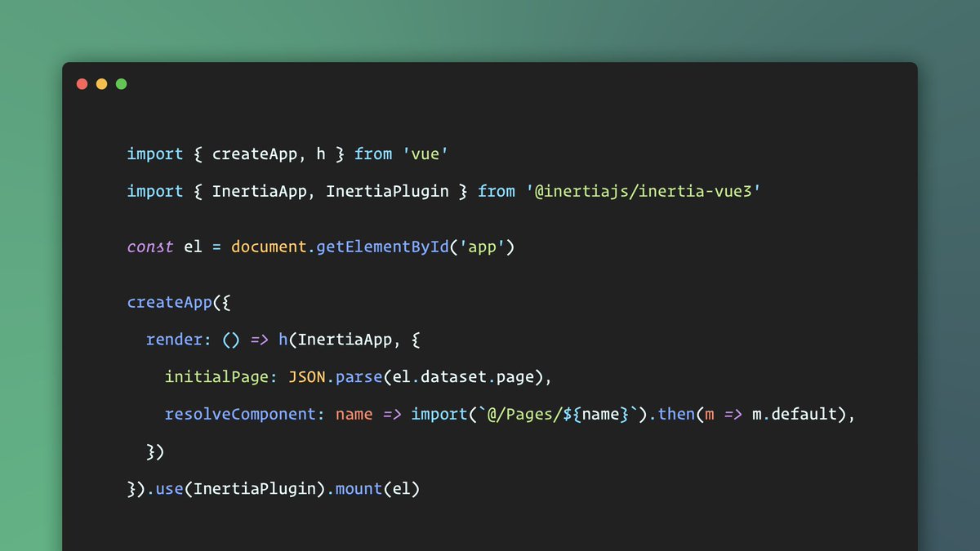The image size is (980, 551).
Task: Click the 'vue' module string
Action: click(x=425, y=153)
